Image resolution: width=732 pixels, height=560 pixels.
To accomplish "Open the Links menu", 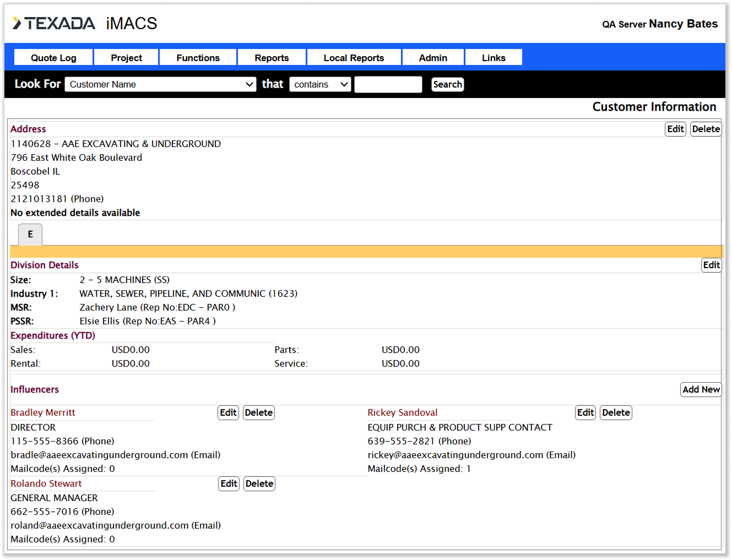I will coord(494,58).
